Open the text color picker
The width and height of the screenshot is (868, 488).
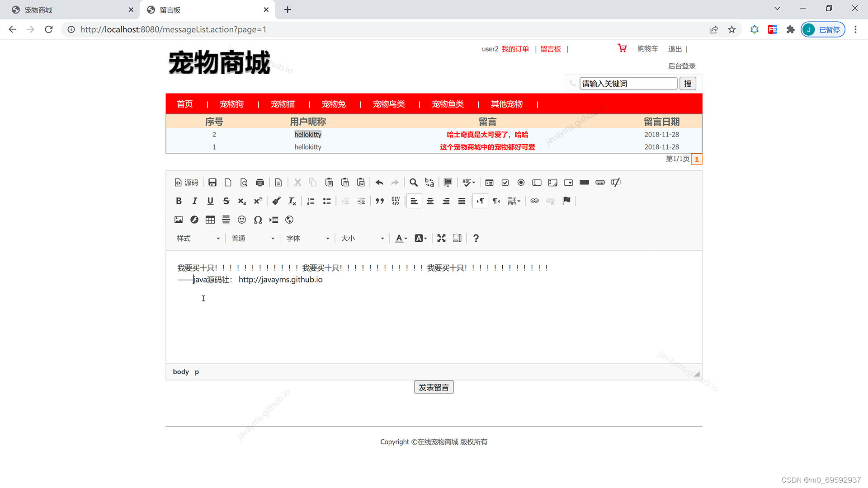pos(401,238)
